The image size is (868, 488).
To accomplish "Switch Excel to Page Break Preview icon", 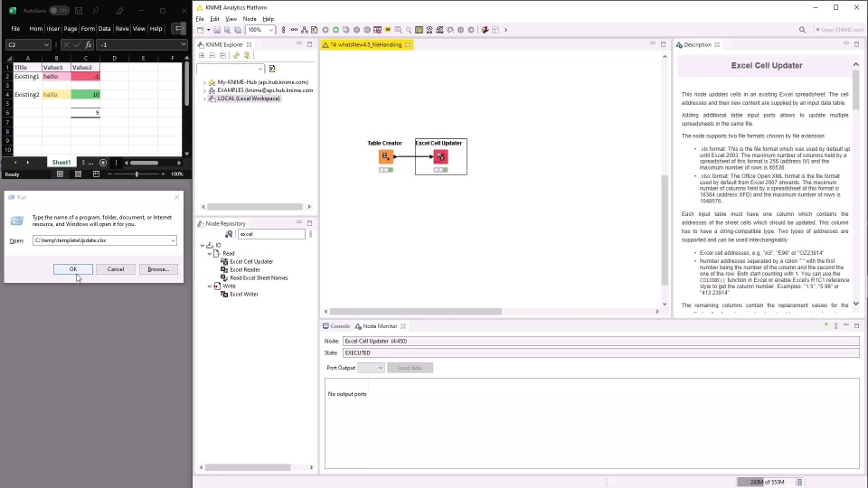I will tap(97, 174).
